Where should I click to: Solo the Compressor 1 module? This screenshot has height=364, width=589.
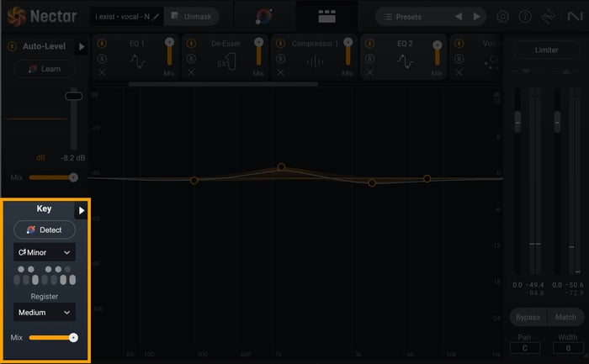280,59
